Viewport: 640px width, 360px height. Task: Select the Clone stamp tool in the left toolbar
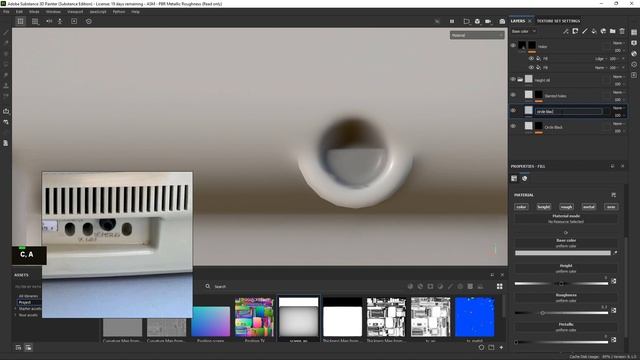(6, 85)
